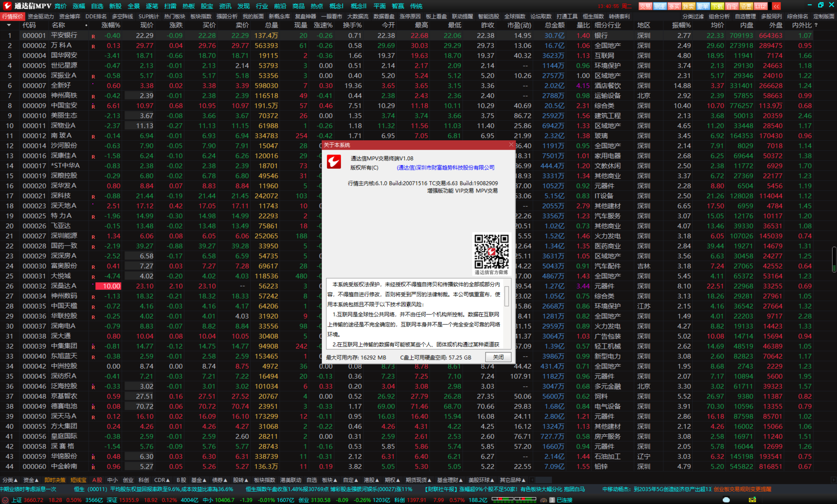
Task: Click the main list vertical scrollbar thumb
Action: (x=834, y=259)
